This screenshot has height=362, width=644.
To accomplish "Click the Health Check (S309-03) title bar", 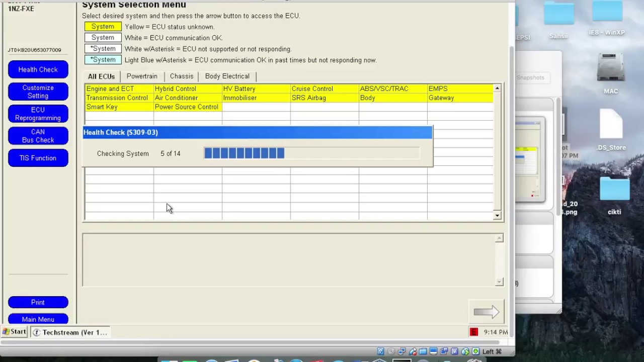I will pyautogui.click(x=257, y=132).
